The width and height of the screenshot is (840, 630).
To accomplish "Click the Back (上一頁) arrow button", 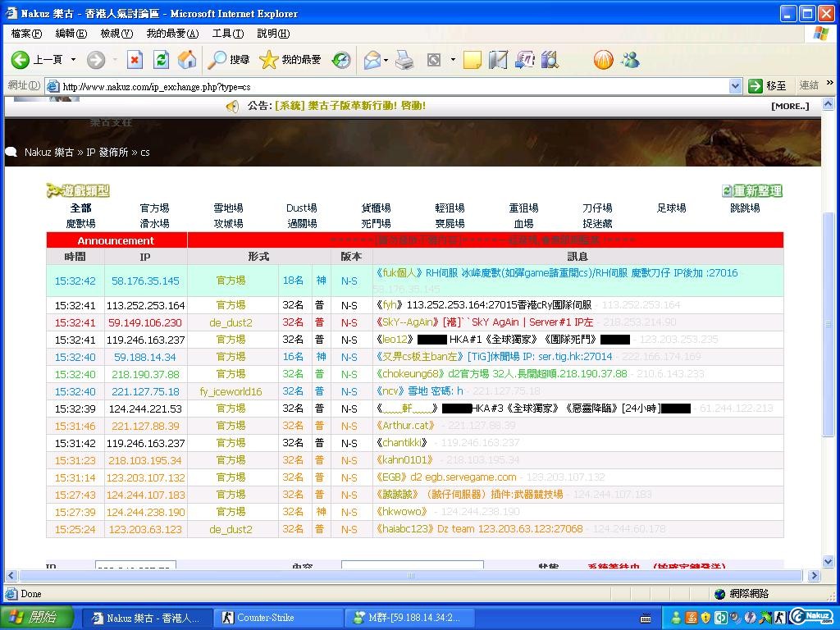I will tap(37, 60).
